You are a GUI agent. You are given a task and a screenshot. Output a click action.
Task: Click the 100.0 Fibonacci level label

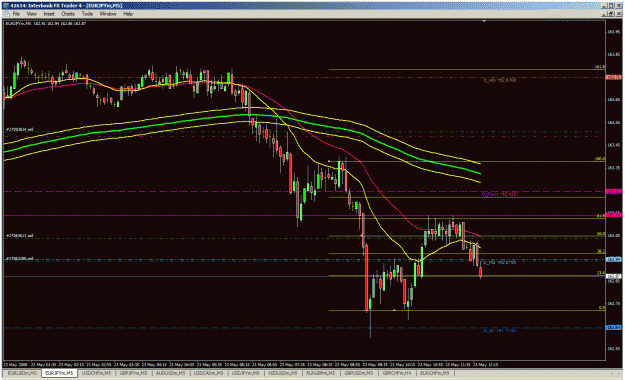pos(600,159)
